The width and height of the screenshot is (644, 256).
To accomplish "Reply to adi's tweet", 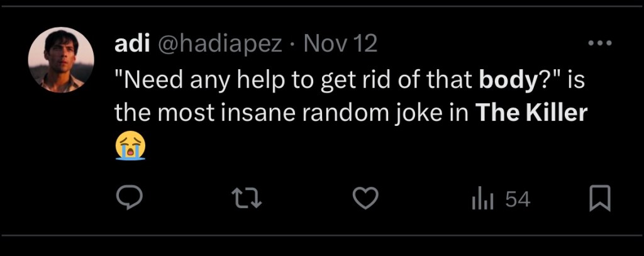I will click(130, 199).
